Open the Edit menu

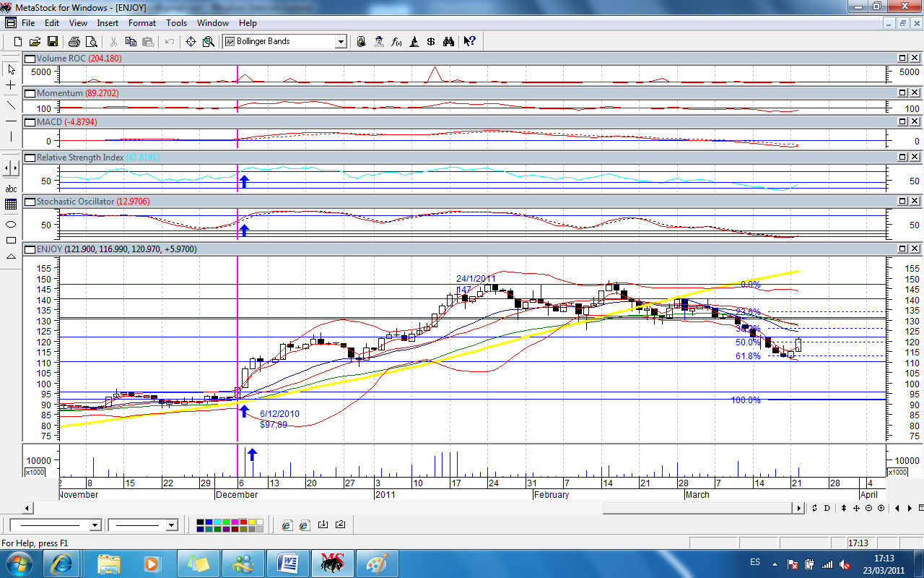coord(52,23)
